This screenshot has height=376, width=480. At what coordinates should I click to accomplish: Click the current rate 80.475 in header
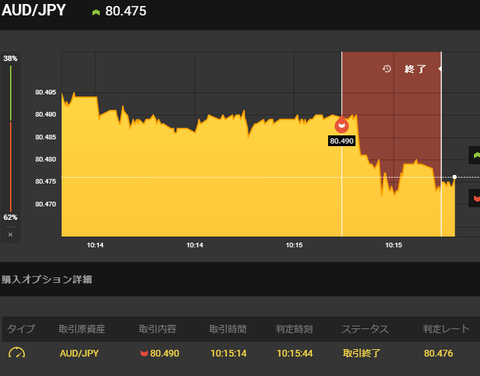pyautogui.click(x=126, y=11)
